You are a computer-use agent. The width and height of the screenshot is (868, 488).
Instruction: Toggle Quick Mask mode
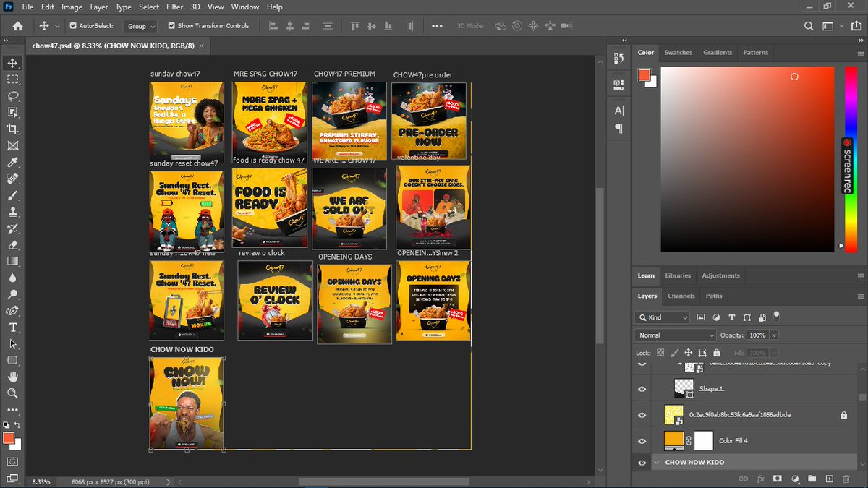(13, 461)
